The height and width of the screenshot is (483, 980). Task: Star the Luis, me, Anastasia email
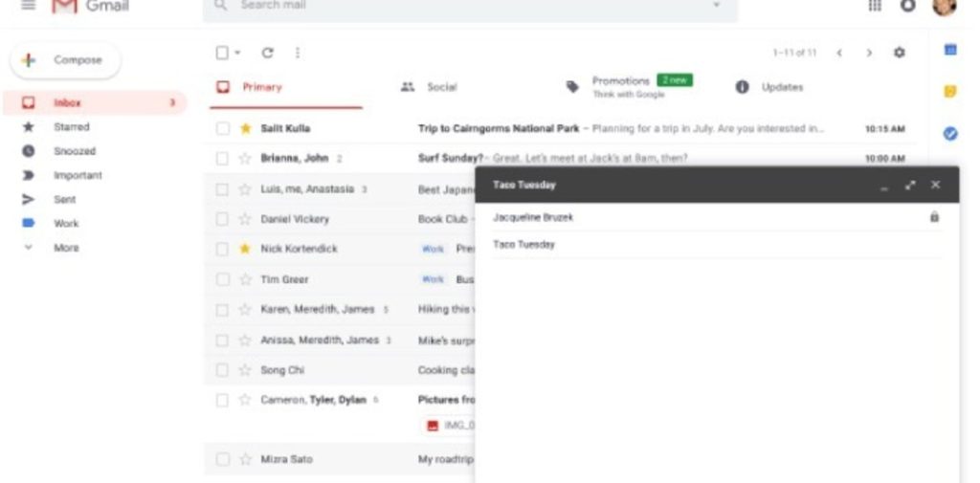pyautogui.click(x=246, y=189)
